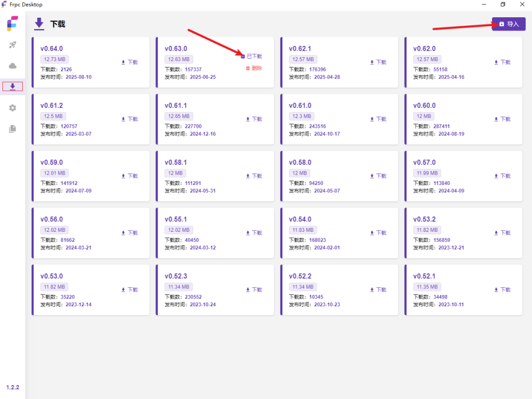Click the v0.62.0 card title

click(x=425, y=48)
